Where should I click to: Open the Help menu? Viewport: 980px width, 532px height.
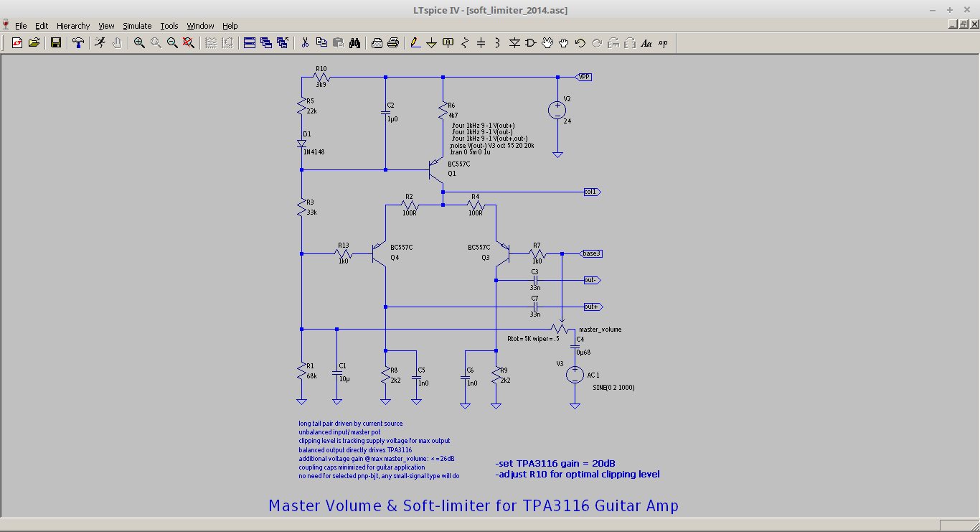tap(230, 26)
